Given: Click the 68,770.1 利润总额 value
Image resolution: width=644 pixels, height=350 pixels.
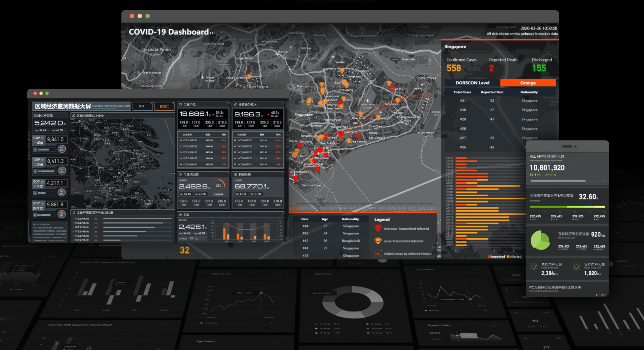Looking at the screenshot, I should point(251,186).
